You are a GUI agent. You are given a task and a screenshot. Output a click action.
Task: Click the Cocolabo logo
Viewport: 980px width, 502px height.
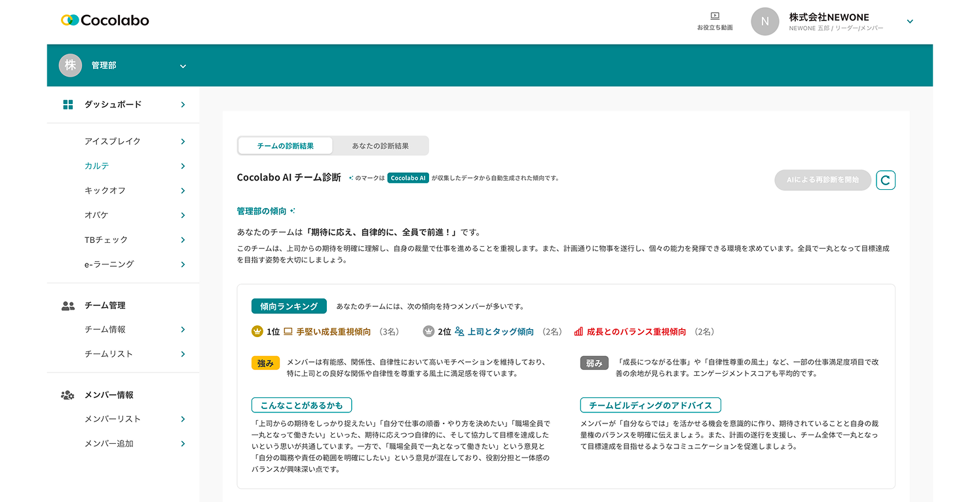tap(105, 20)
